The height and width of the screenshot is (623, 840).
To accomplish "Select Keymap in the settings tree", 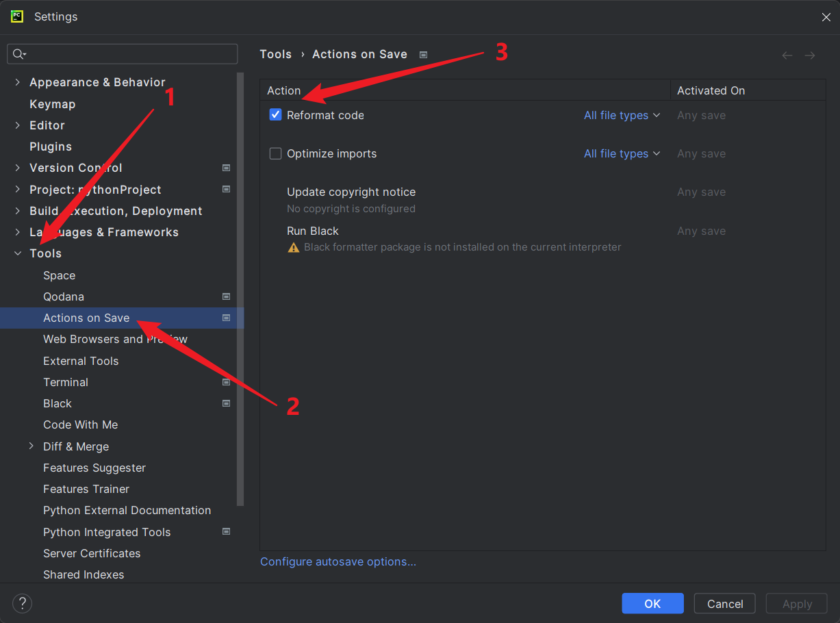I will point(52,104).
